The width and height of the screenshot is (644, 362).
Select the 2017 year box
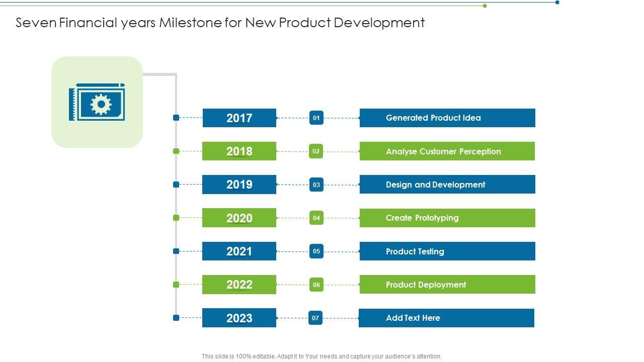(239, 118)
